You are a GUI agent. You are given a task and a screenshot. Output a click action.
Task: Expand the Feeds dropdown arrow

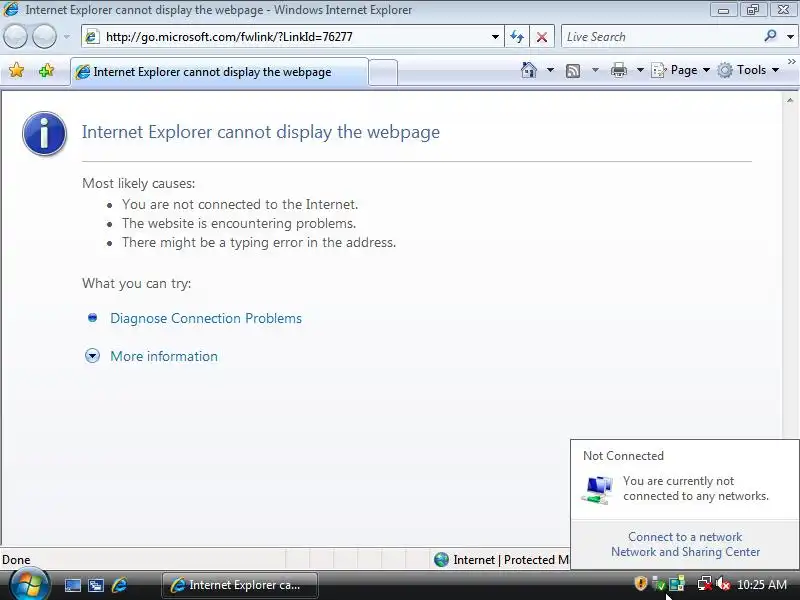[595, 70]
